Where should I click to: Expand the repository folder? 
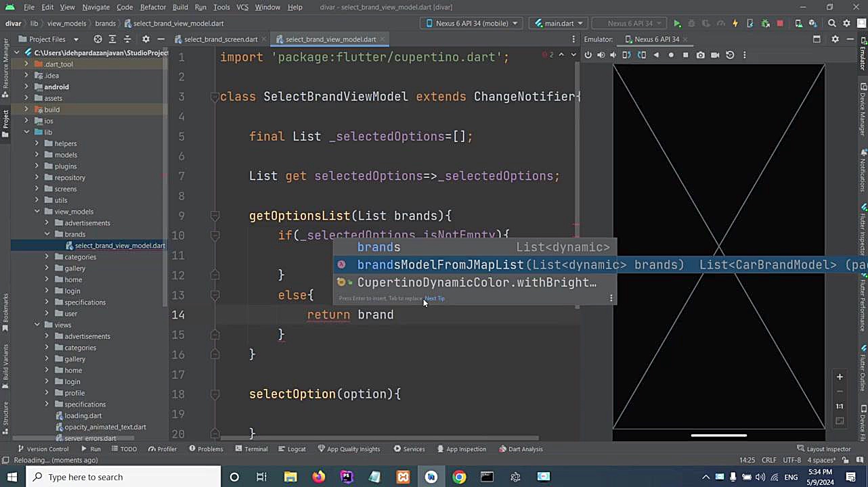[38, 177]
